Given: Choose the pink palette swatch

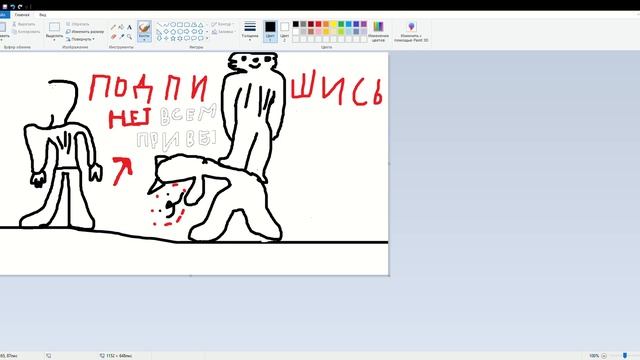Looking at the screenshot, I should pyautogui.click(x=318, y=31).
